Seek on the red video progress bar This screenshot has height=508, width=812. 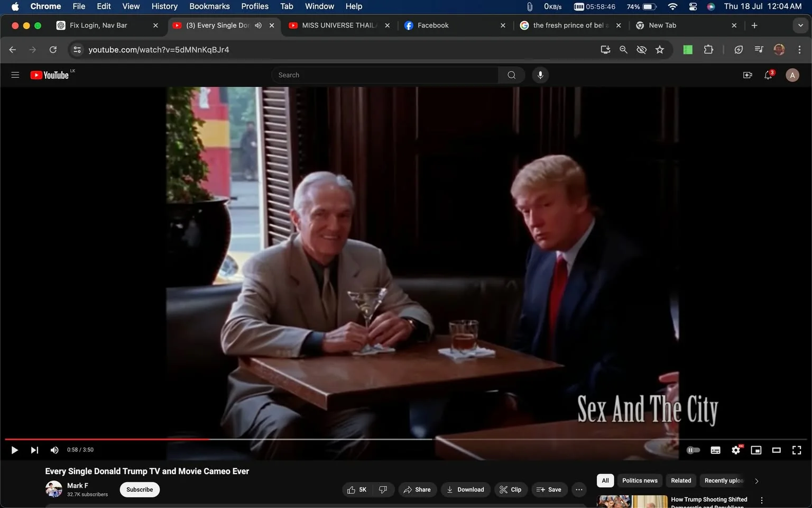point(107,439)
